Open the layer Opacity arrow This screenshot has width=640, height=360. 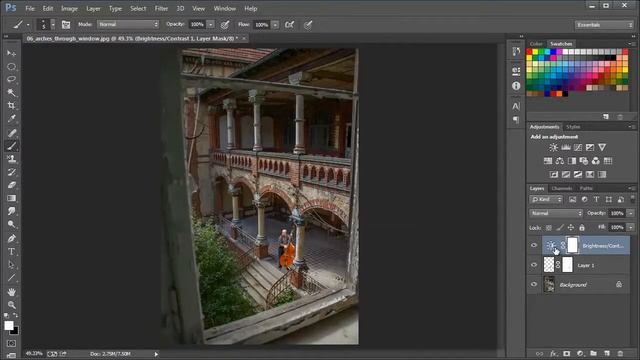631,213
